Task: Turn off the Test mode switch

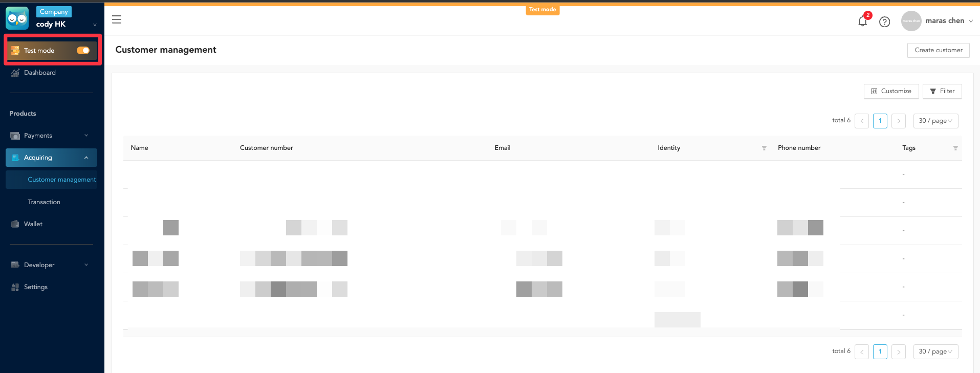Action: click(x=83, y=50)
